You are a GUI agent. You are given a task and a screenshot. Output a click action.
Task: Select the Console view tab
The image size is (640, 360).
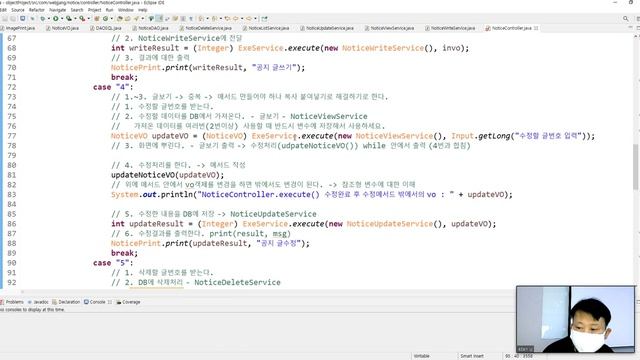click(97, 302)
